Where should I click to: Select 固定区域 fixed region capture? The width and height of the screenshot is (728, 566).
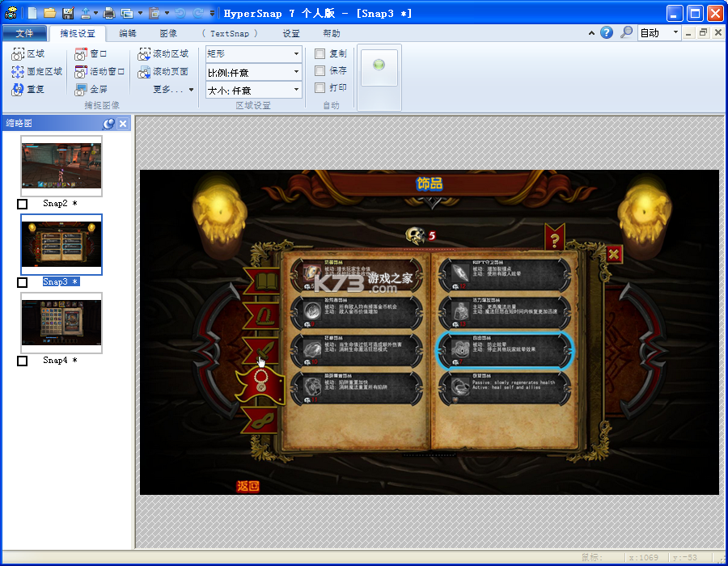(x=36, y=71)
